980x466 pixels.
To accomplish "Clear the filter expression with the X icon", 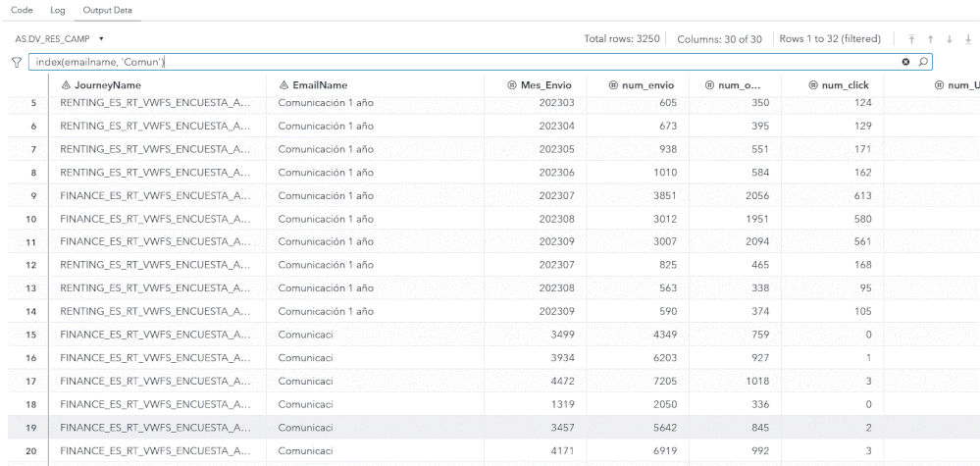I will 906,63.
